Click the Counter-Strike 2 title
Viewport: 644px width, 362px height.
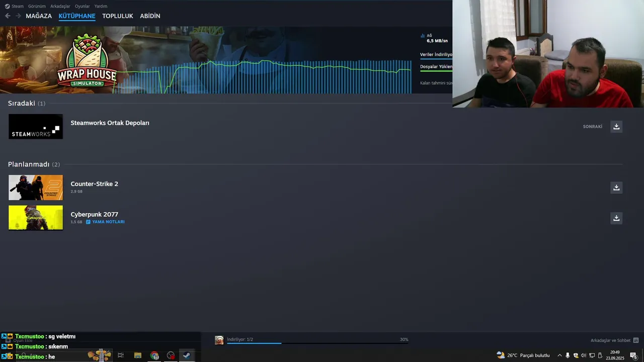point(94,184)
